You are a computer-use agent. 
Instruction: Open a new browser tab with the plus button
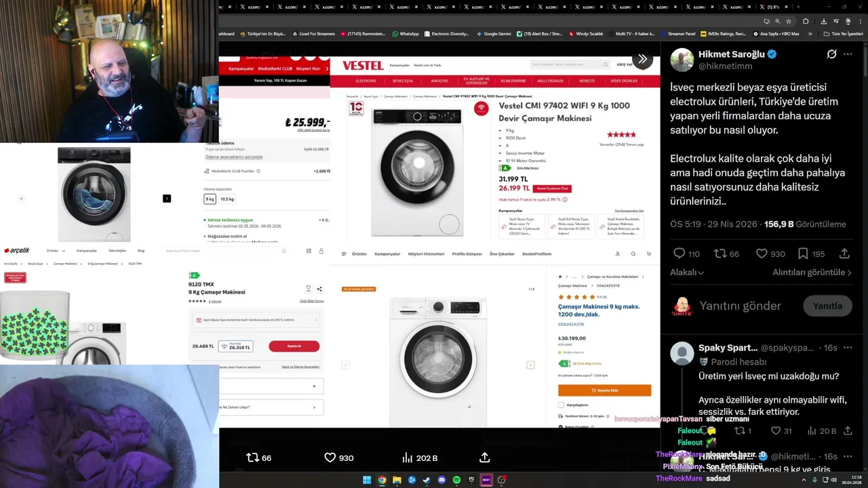click(798, 7)
